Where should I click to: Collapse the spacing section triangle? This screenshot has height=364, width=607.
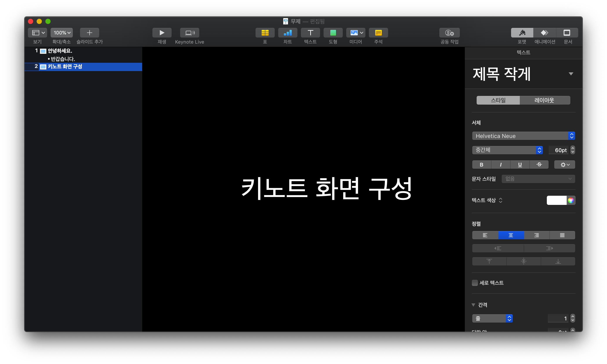click(473, 305)
